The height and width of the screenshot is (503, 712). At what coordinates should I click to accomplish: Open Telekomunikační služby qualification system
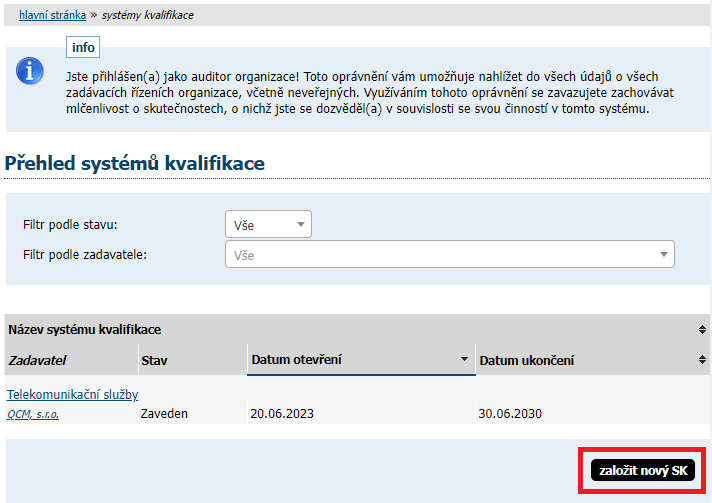coord(72,395)
